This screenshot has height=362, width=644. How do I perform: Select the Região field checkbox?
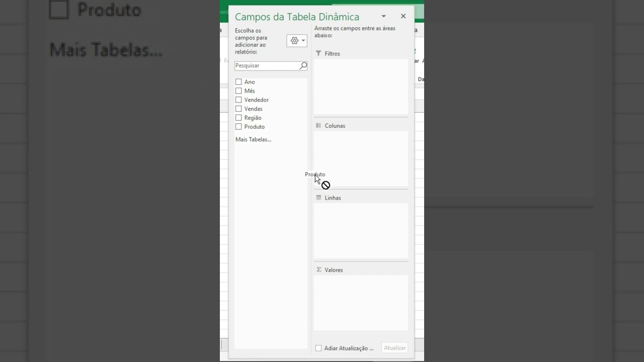pos(238,118)
